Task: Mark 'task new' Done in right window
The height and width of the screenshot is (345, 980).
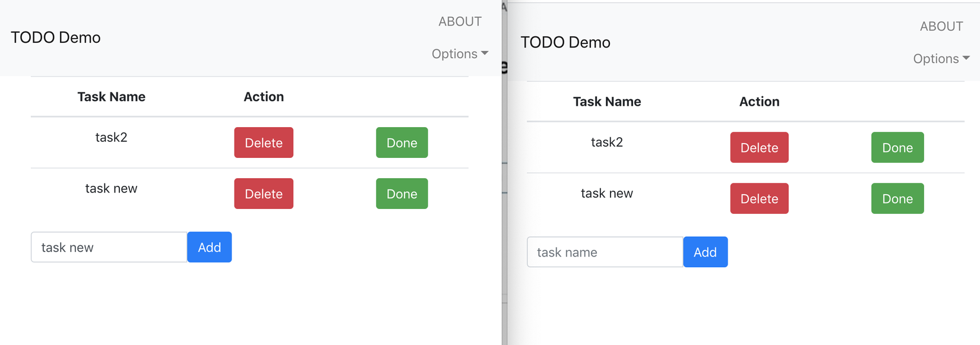Action: click(x=897, y=198)
